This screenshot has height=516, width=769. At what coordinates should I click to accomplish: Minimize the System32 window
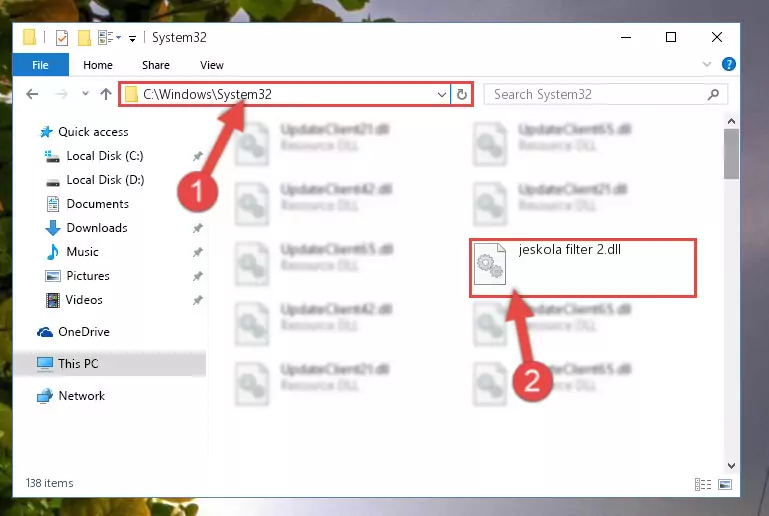click(x=626, y=37)
